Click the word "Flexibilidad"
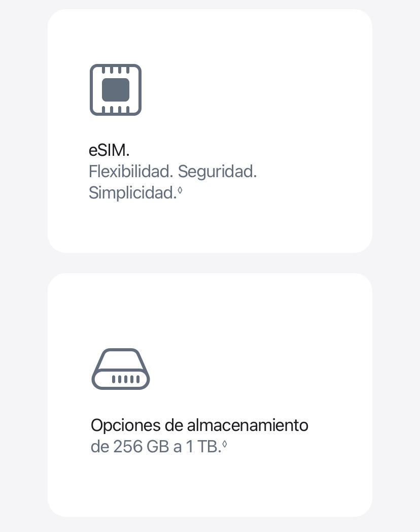Image resolution: width=420 pixels, height=532 pixels. [x=129, y=172]
